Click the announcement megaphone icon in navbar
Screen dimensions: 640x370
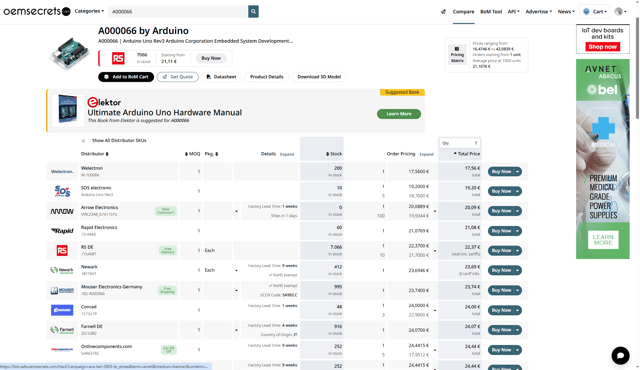pos(443,11)
